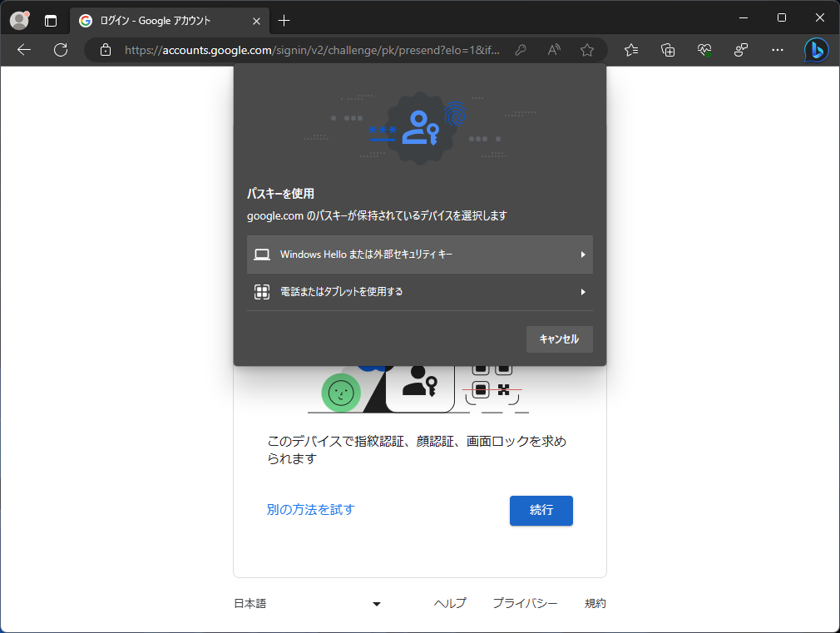
Task: Open Collections in the Edge toolbar
Action: (667, 50)
